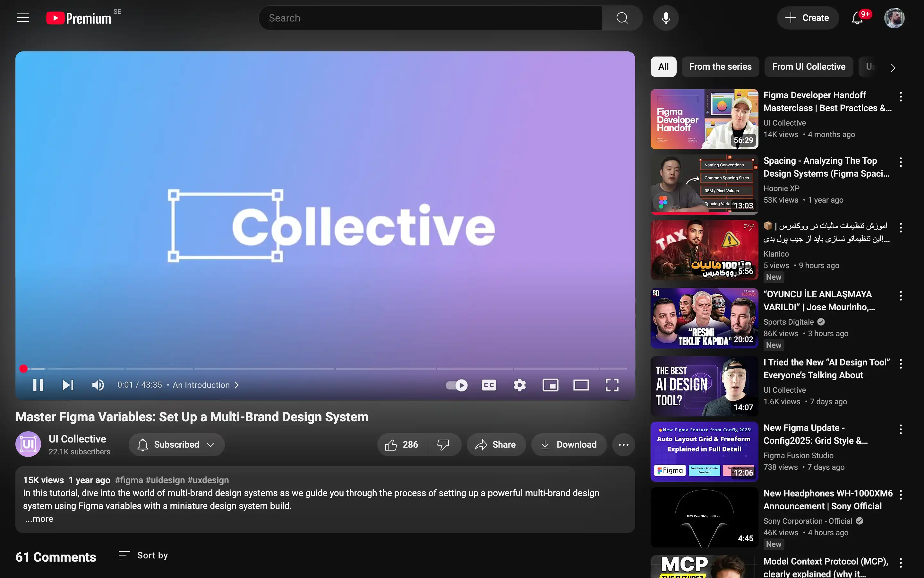Open New Headphones WH-1000XM6 video title
This screenshot has width=924, height=578.
tap(828, 500)
